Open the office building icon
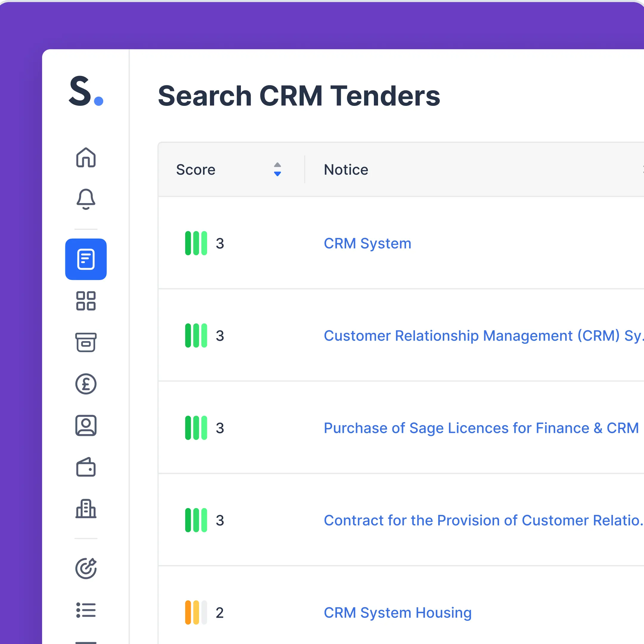 click(x=86, y=509)
